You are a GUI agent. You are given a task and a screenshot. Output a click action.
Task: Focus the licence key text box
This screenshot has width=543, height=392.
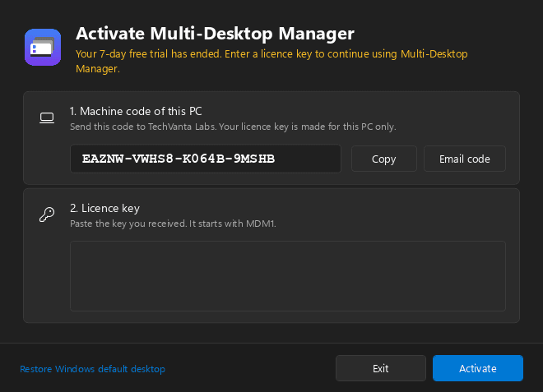click(288, 276)
